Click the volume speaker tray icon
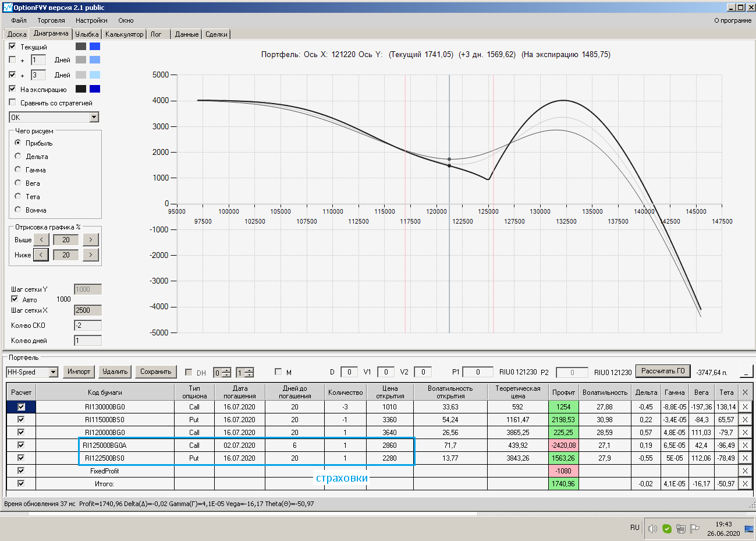Screen dimensions: 756x541 pos(652,529)
